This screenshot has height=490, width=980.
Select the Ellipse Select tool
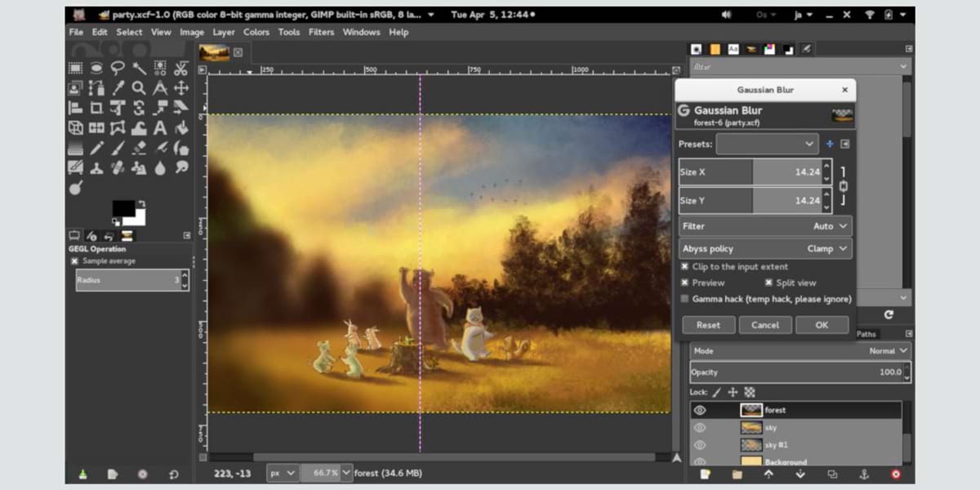tap(96, 69)
